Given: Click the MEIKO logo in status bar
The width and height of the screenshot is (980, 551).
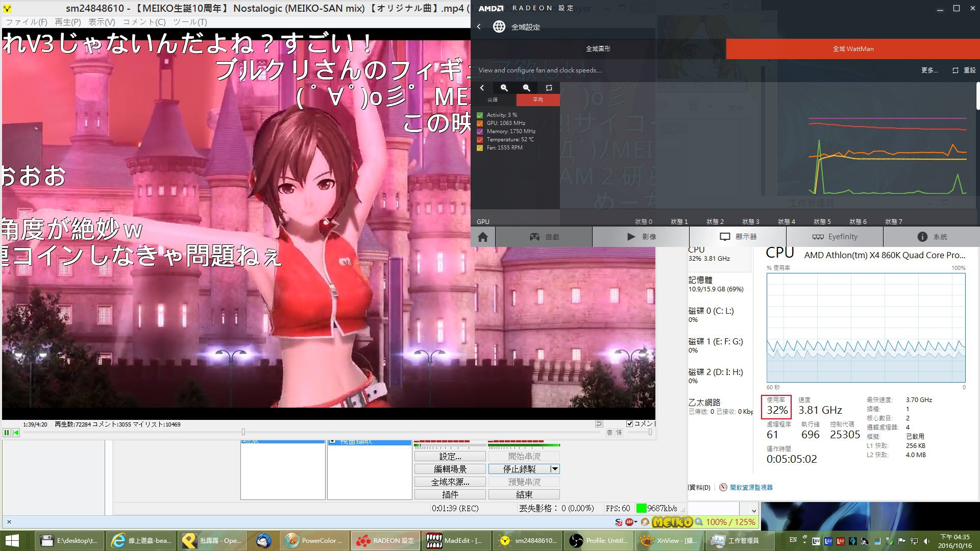Looking at the screenshot, I should pyautogui.click(x=672, y=522).
